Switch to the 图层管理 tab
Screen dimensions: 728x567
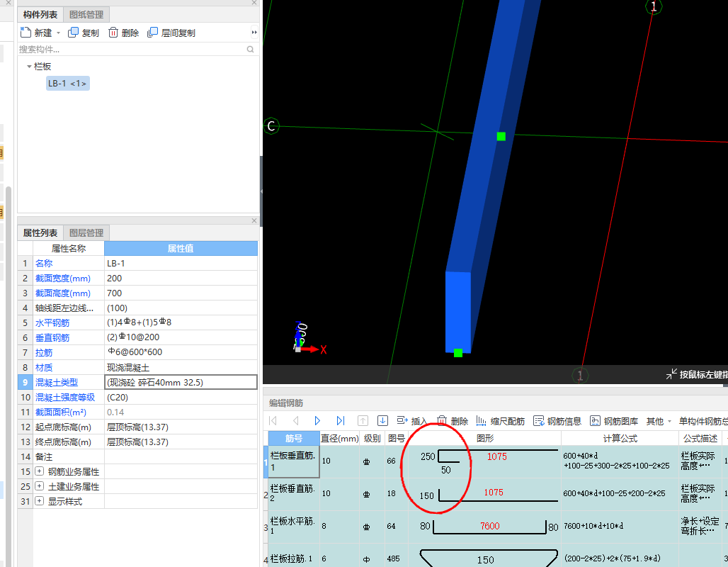click(86, 233)
